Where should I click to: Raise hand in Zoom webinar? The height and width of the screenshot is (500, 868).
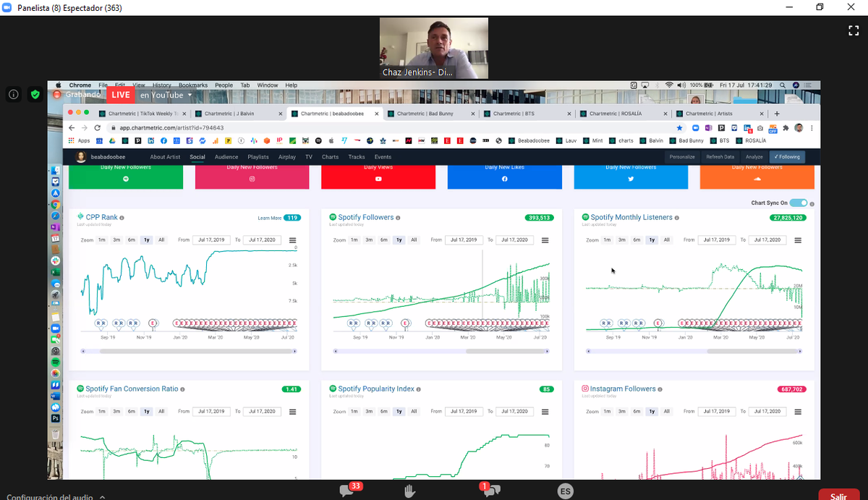pyautogui.click(x=409, y=491)
